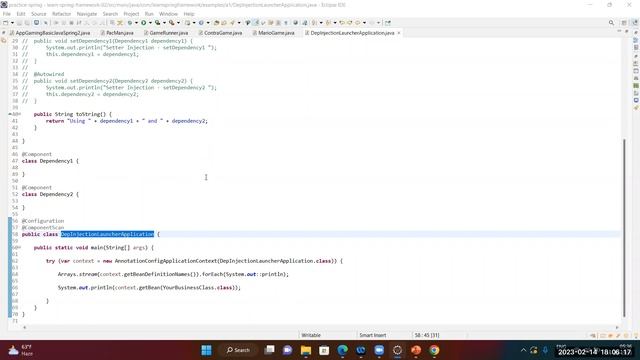Open Microsoft Edge from the taskbar
The height and width of the screenshot is (360, 640).
click(342, 350)
